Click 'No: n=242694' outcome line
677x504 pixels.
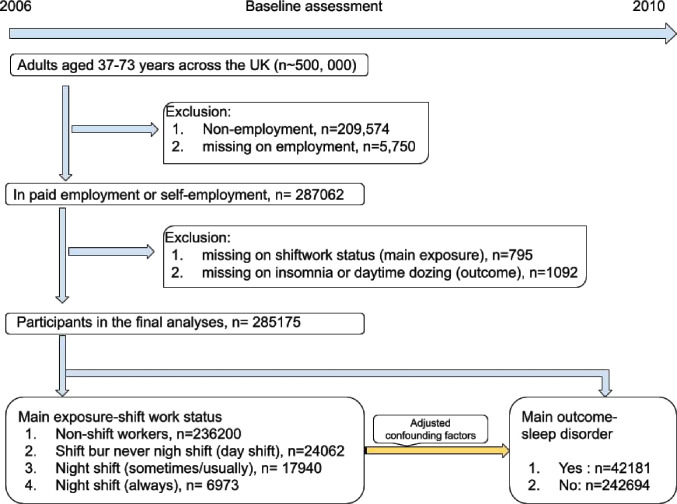[x=604, y=485]
